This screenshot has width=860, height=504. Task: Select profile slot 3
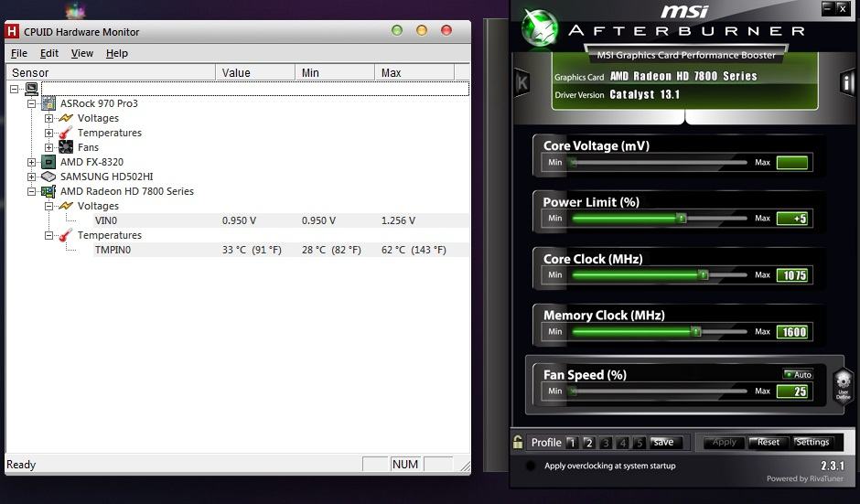606,442
